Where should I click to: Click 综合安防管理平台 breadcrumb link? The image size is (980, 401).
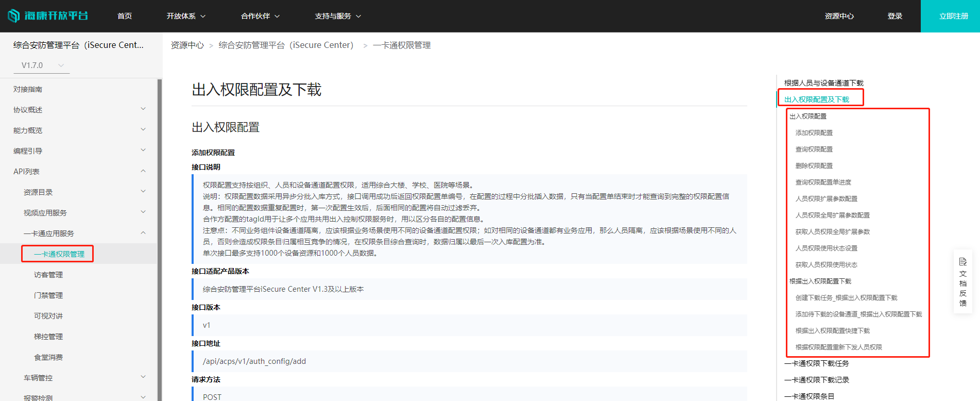[x=286, y=45]
